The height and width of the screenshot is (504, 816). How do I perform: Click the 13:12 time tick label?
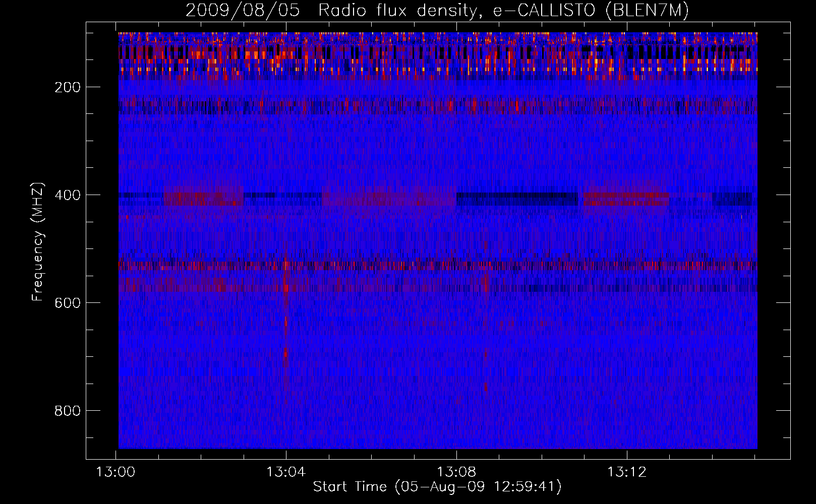coord(627,472)
